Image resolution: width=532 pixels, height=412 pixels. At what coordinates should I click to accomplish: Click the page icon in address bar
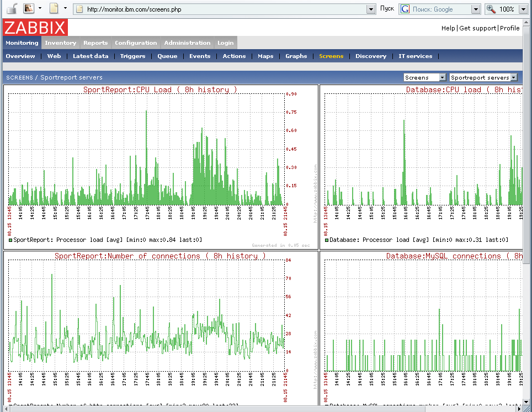click(x=79, y=9)
